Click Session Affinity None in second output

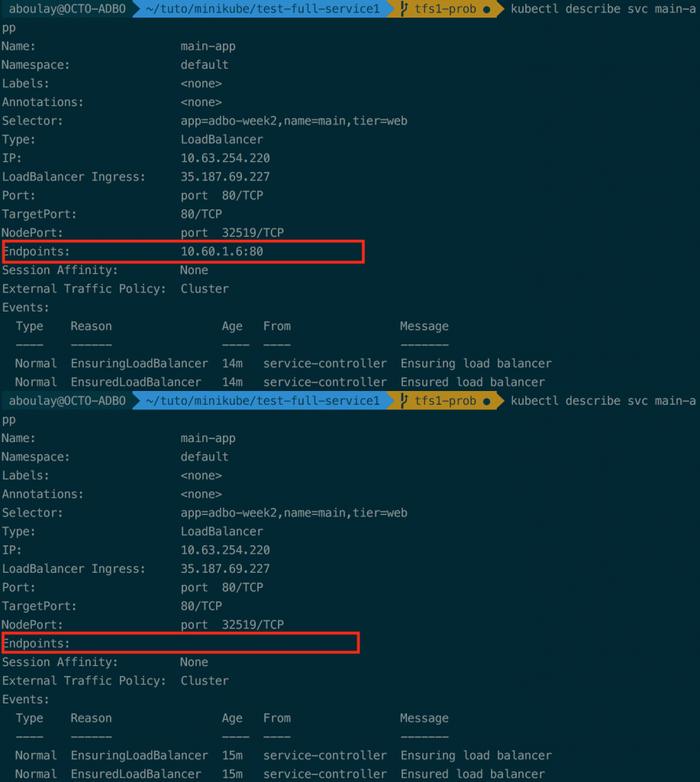pos(194,662)
